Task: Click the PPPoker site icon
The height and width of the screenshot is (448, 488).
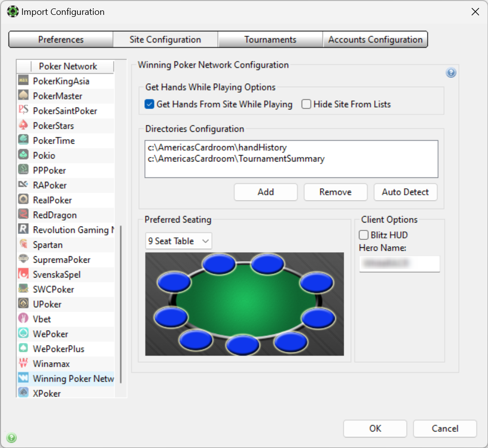Action: click(x=23, y=169)
